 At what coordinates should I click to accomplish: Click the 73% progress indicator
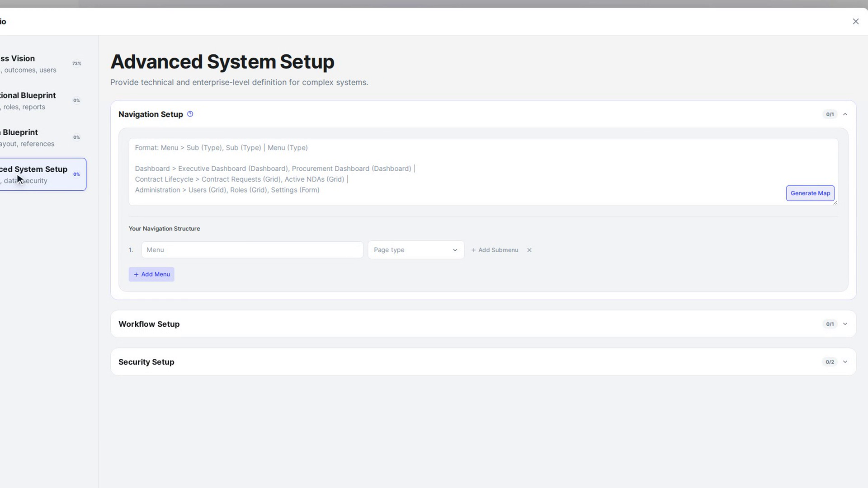tap(77, 64)
